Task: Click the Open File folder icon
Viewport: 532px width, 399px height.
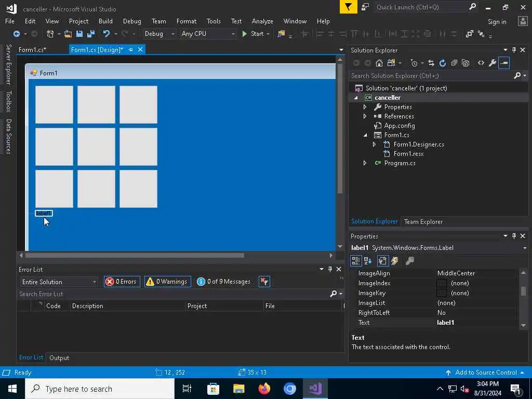Action: pyautogui.click(x=68, y=34)
